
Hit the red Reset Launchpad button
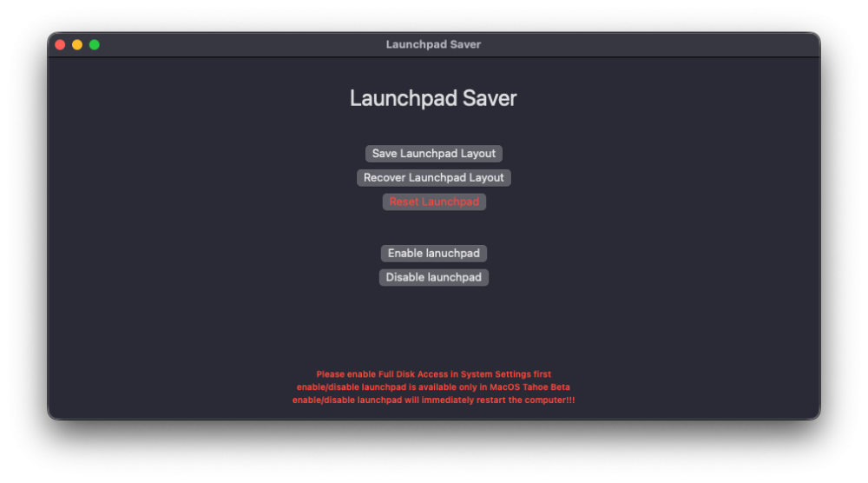(434, 202)
